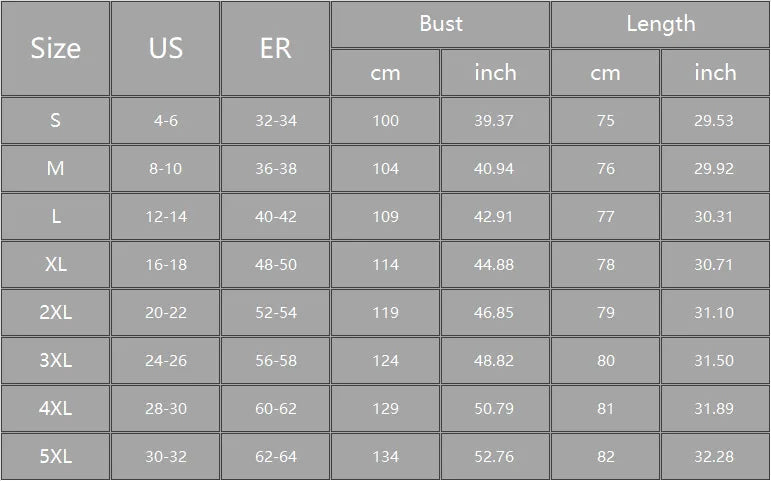Click the ER column header
The image size is (771, 481).
[x=275, y=48]
